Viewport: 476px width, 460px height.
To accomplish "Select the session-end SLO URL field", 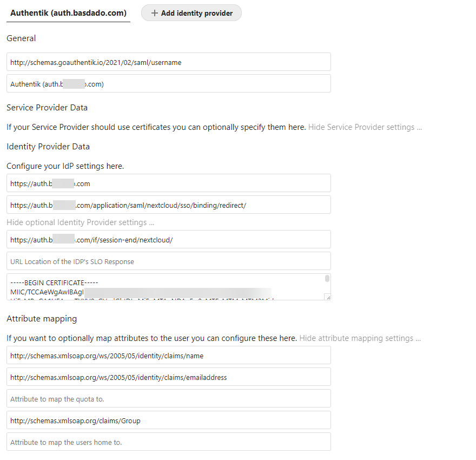I will point(168,239).
